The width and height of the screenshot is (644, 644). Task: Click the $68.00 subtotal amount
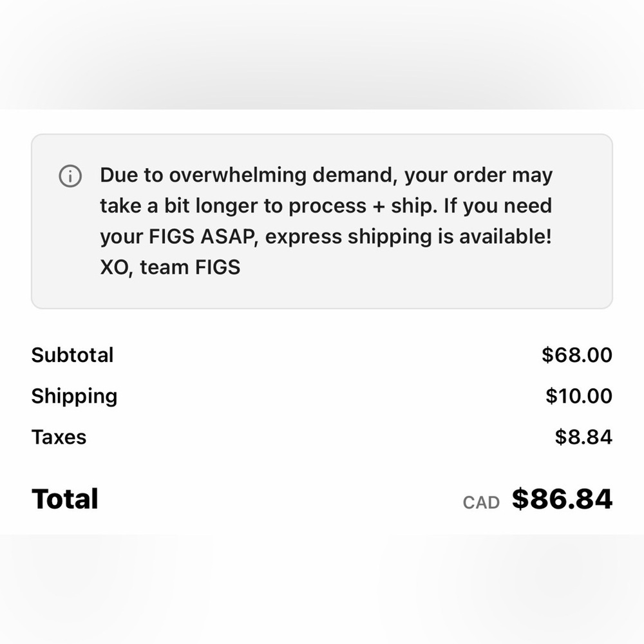[576, 355]
